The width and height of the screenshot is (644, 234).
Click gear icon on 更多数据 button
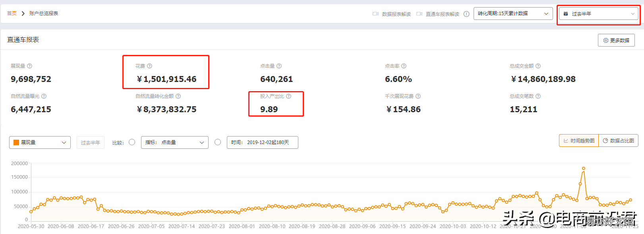(606, 41)
